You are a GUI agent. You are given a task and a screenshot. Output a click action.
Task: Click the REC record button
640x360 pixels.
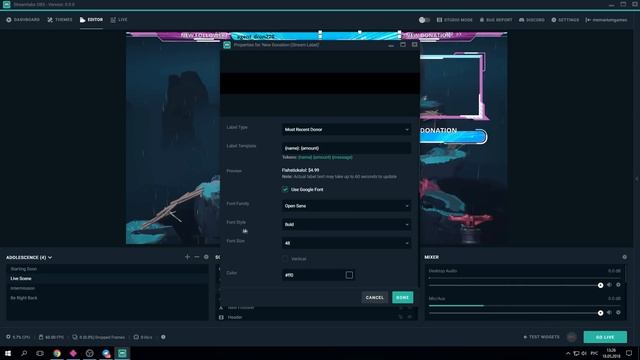click(x=572, y=337)
